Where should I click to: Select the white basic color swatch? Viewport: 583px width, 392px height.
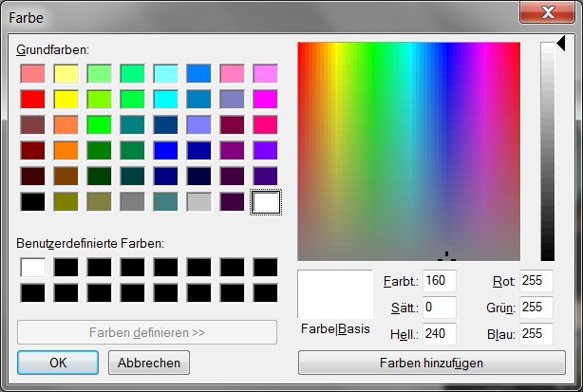point(266,202)
